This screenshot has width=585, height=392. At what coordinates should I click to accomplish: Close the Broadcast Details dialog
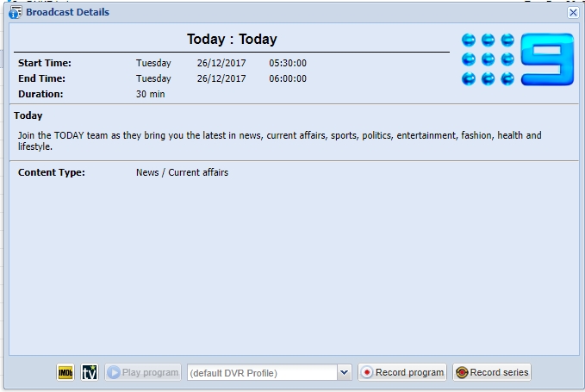click(573, 13)
